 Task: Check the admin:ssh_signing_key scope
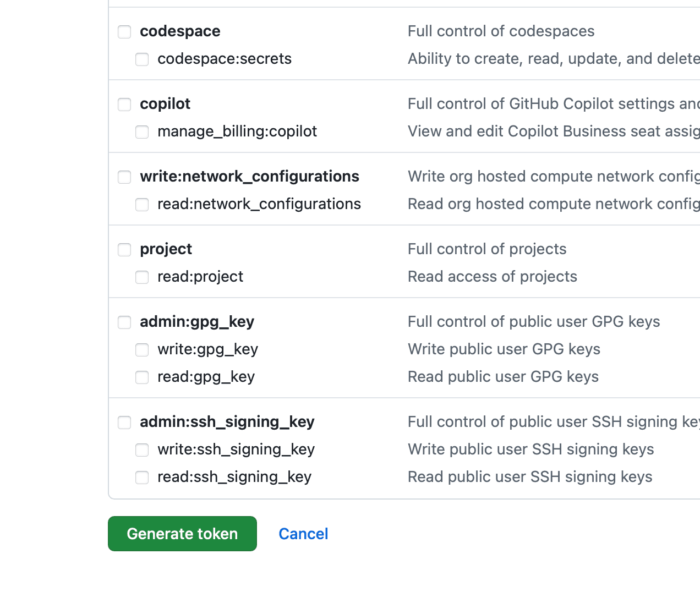click(x=124, y=423)
